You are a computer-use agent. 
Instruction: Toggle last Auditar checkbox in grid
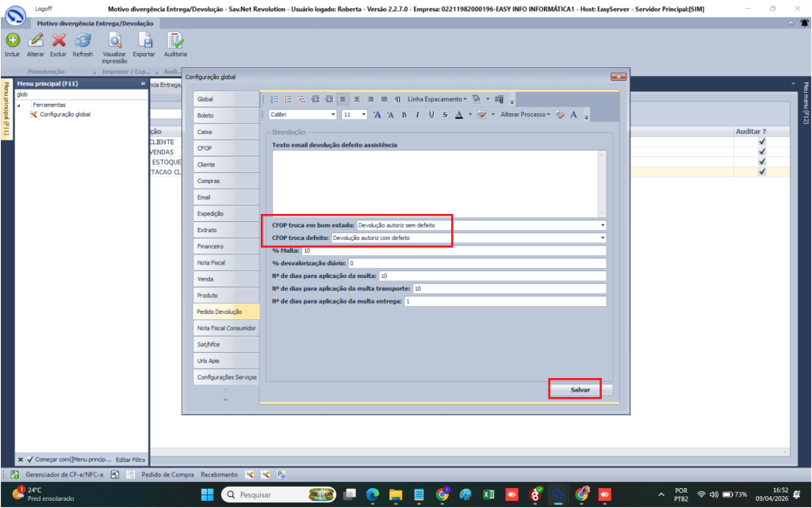pos(762,170)
